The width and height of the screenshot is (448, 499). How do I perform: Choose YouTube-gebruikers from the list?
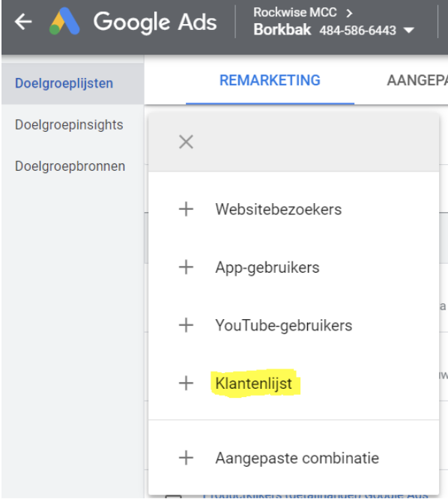pos(284,326)
